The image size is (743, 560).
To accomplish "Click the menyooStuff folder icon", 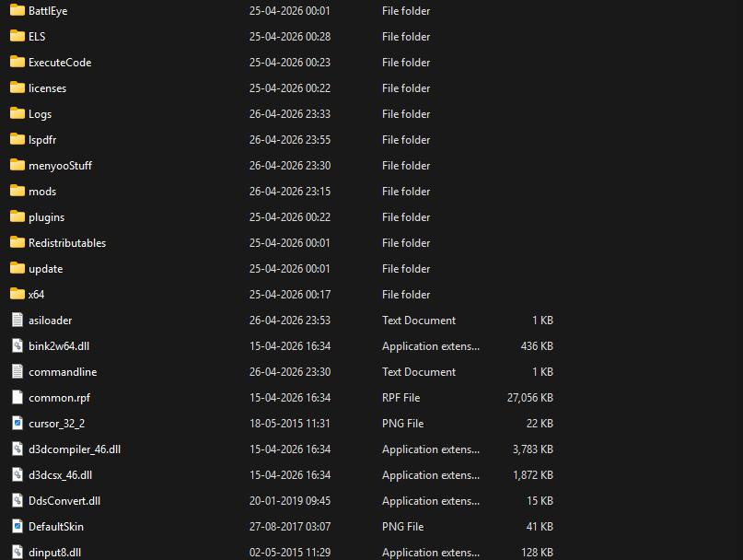I will [17, 166].
